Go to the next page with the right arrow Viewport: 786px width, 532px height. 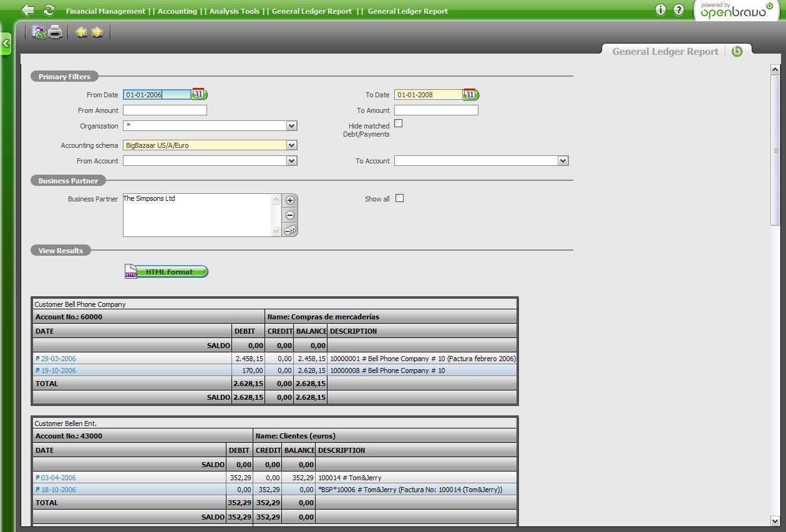97,32
